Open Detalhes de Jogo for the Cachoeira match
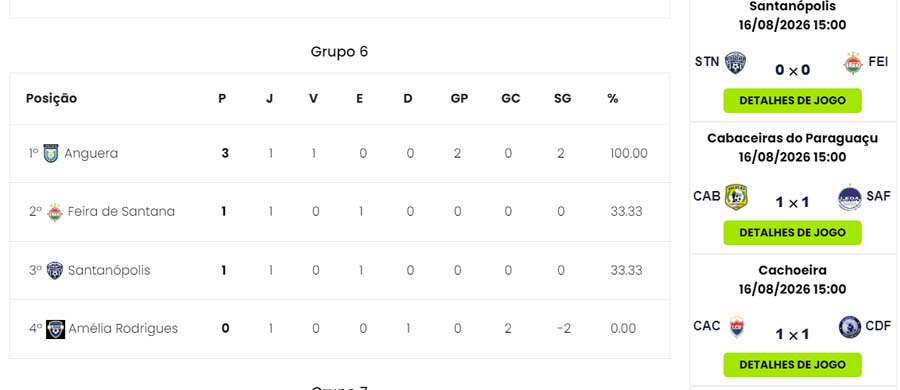 (x=792, y=365)
